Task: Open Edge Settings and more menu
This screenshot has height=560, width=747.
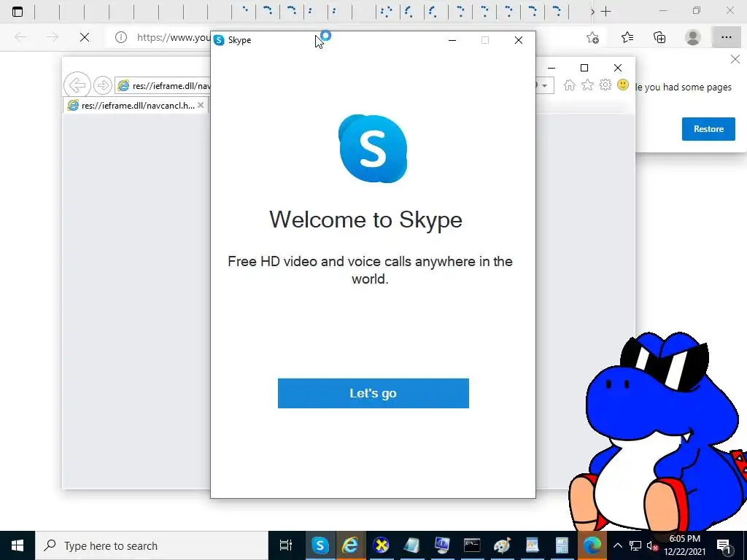Action: pyautogui.click(x=726, y=37)
